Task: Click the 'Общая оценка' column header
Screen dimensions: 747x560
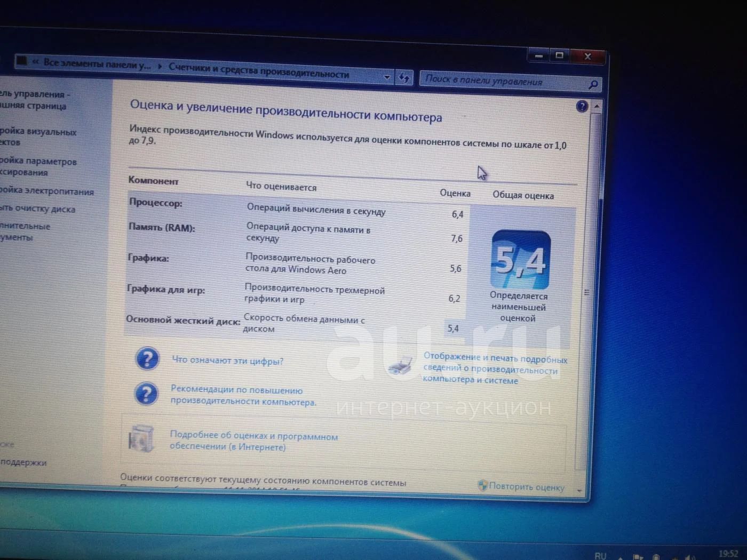Action: coord(523,195)
